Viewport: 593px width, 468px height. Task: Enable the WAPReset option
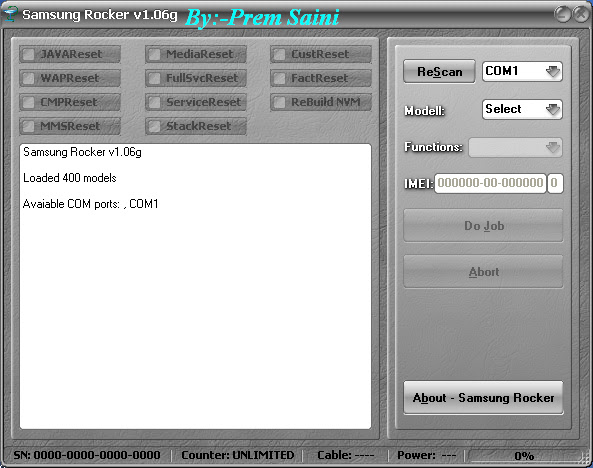tap(28, 78)
